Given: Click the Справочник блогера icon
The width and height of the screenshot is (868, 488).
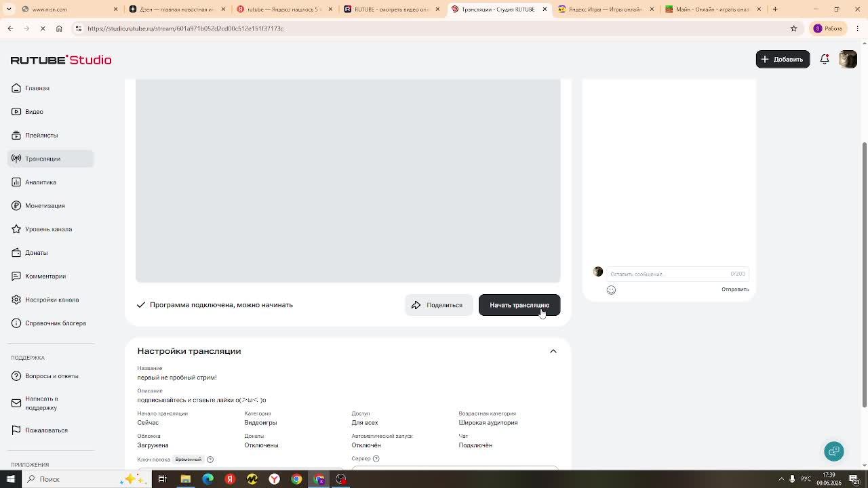Looking at the screenshot, I should coord(16,323).
